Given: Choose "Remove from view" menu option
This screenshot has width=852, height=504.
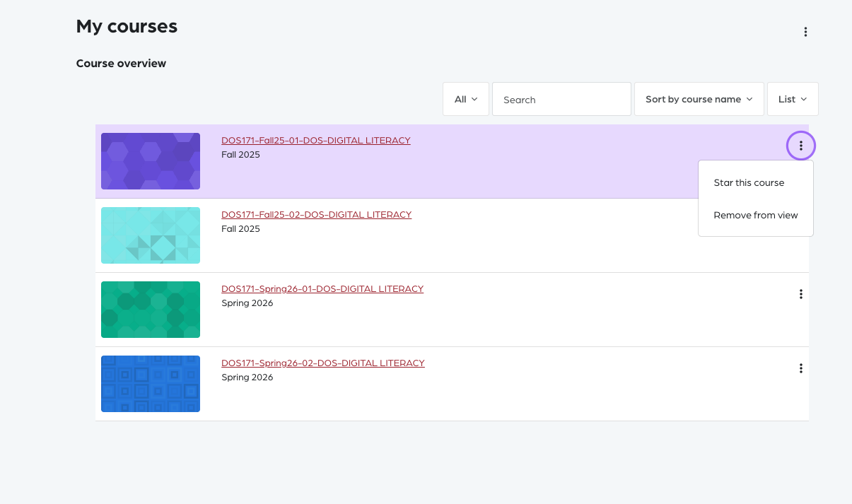Looking at the screenshot, I should tap(756, 215).
